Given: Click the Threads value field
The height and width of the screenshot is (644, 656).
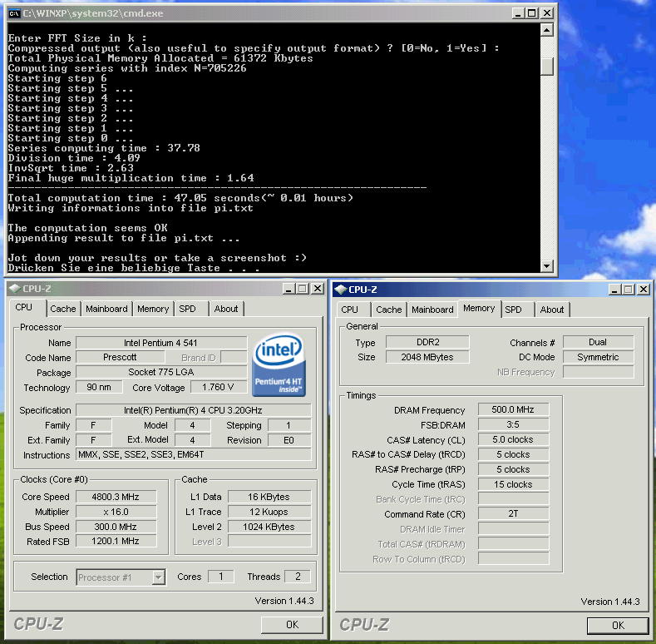Looking at the screenshot, I should 298,577.
